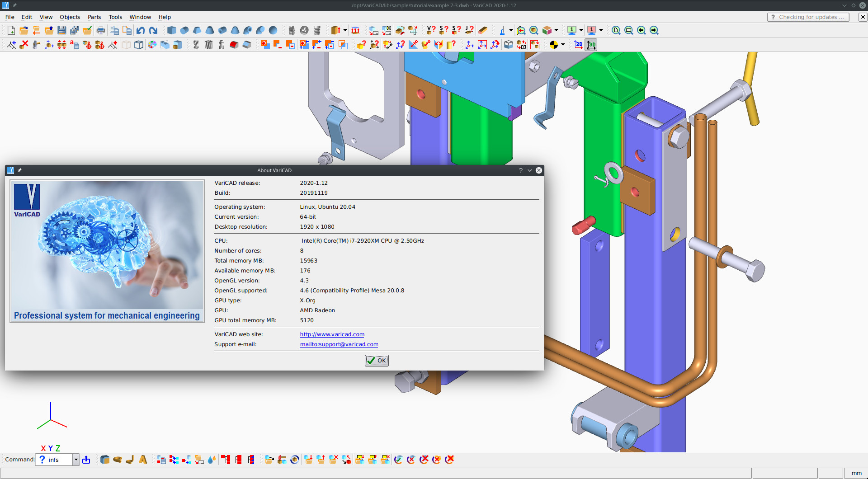Click the New document icon
This screenshot has width=868, height=479.
click(x=11, y=30)
